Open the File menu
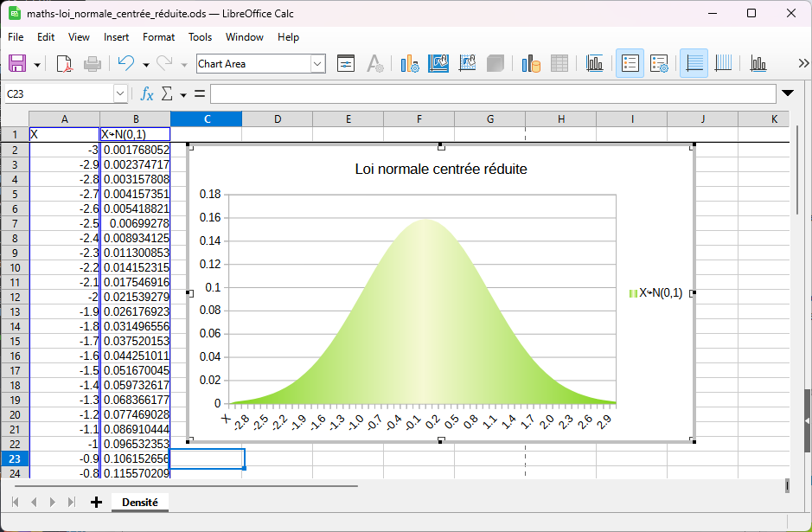812x532 pixels. (16, 37)
